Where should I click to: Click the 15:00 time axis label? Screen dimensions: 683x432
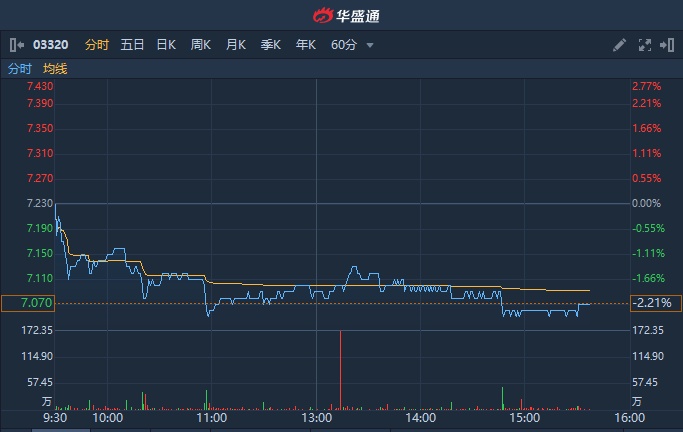click(524, 418)
